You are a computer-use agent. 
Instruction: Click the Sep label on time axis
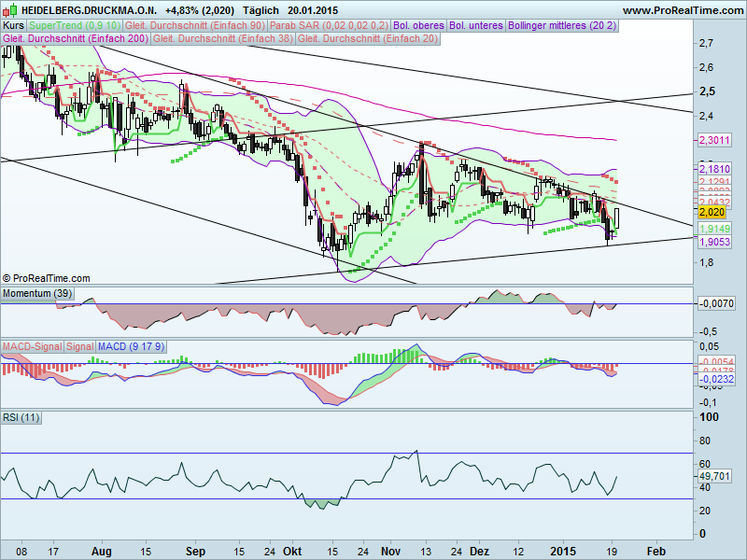(195, 552)
